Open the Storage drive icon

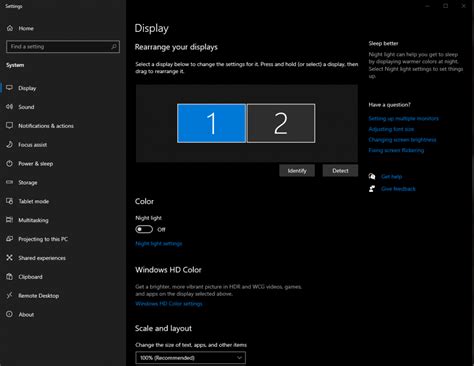[x=9, y=182]
